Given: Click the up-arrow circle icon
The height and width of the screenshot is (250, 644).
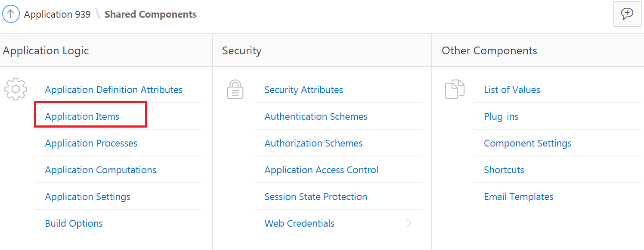Looking at the screenshot, I should pyautogui.click(x=11, y=14).
